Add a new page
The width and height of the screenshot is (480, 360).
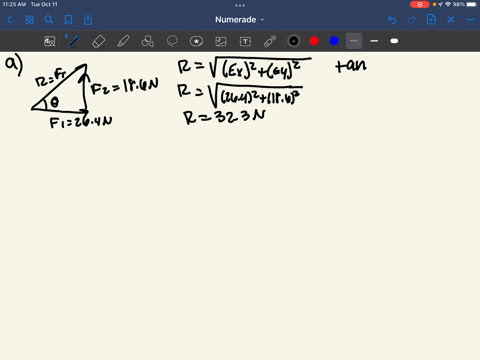[x=431, y=20]
